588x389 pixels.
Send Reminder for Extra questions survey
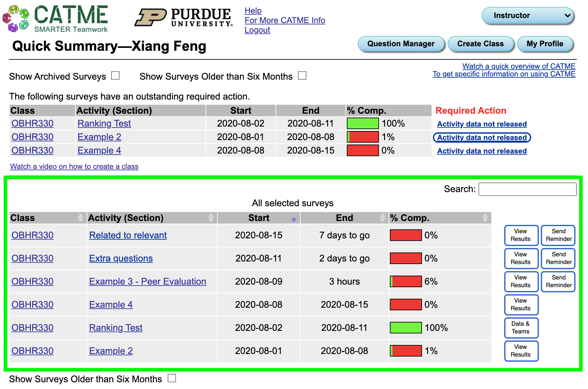[x=558, y=258]
